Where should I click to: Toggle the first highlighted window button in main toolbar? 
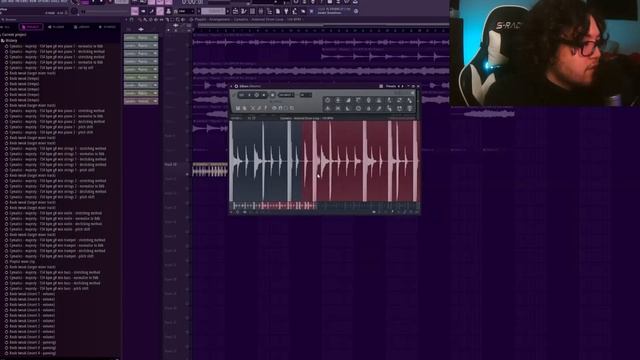coord(135,11)
